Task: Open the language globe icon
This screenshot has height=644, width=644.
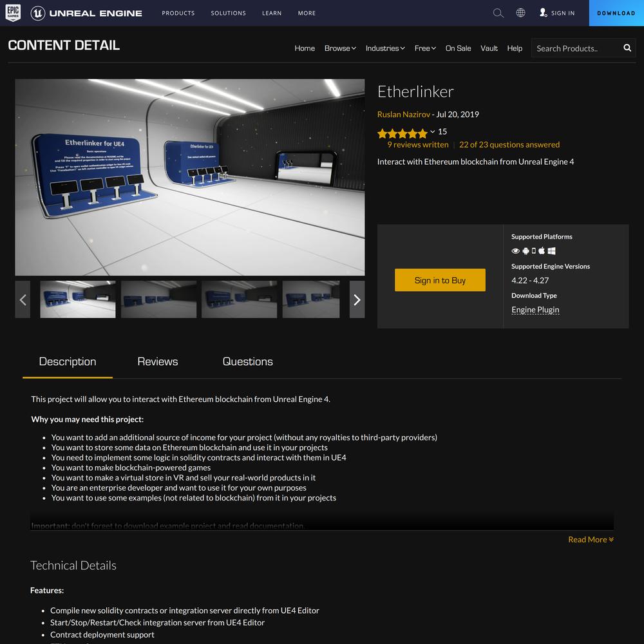Action: point(520,13)
